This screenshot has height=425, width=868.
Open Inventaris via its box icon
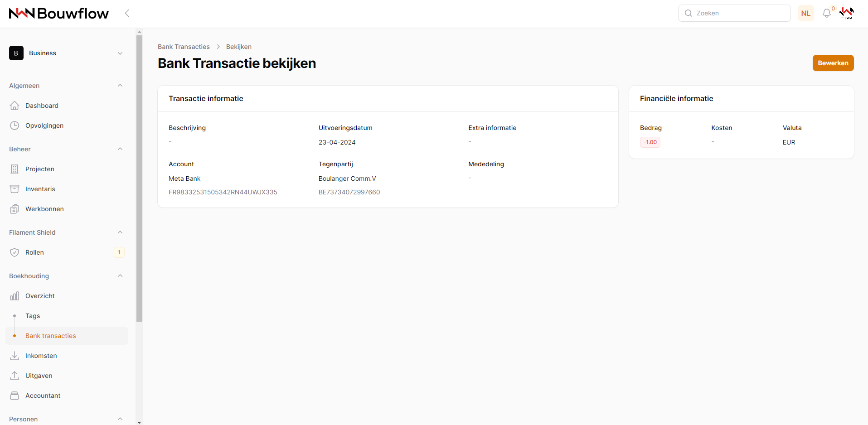(15, 189)
